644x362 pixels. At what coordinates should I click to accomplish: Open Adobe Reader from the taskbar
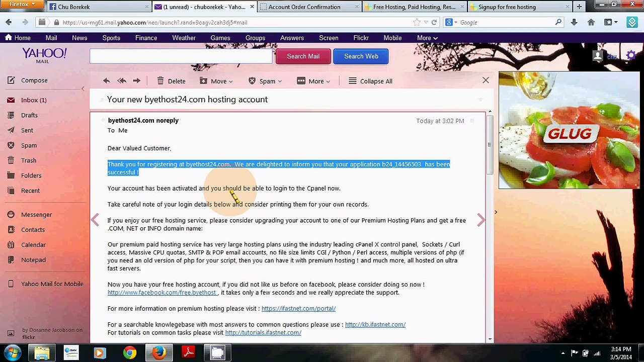click(189, 352)
